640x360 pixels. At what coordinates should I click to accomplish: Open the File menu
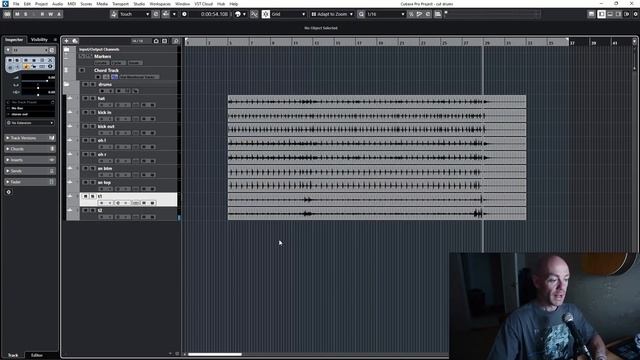click(16, 4)
